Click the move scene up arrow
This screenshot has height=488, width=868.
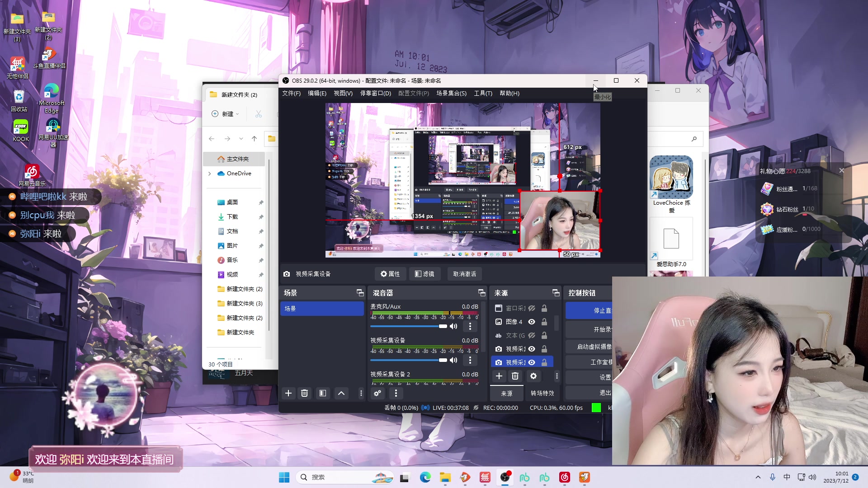pos(341,393)
